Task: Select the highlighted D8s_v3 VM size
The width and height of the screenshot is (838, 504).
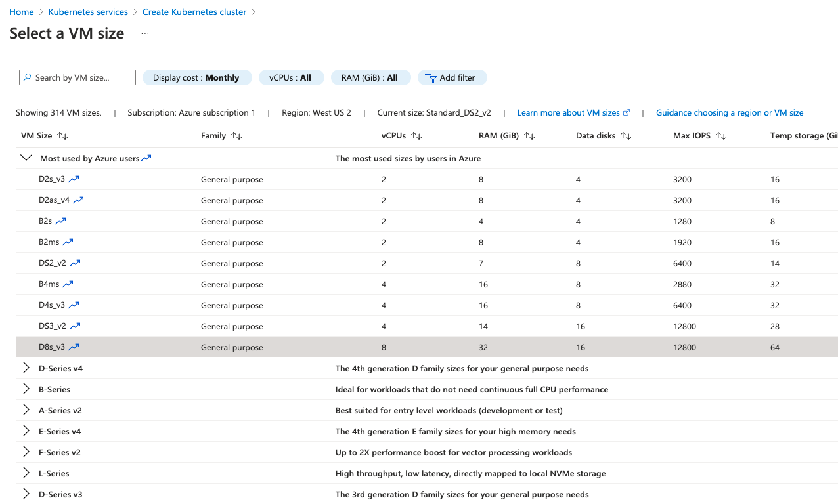Action: [52, 347]
